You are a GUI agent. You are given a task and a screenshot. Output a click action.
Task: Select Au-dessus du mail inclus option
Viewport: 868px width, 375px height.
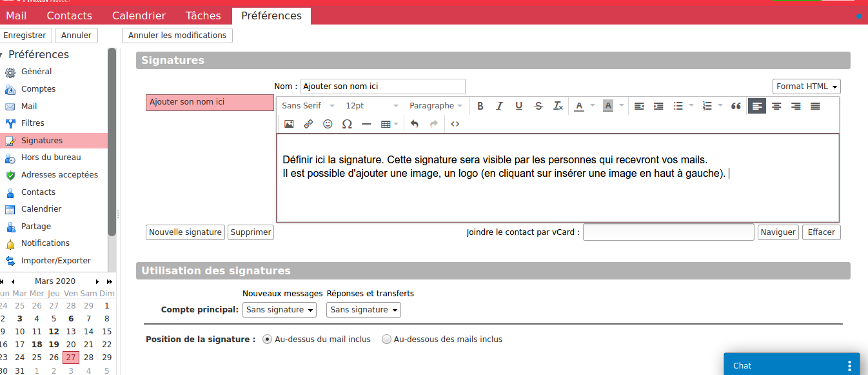(268, 340)
